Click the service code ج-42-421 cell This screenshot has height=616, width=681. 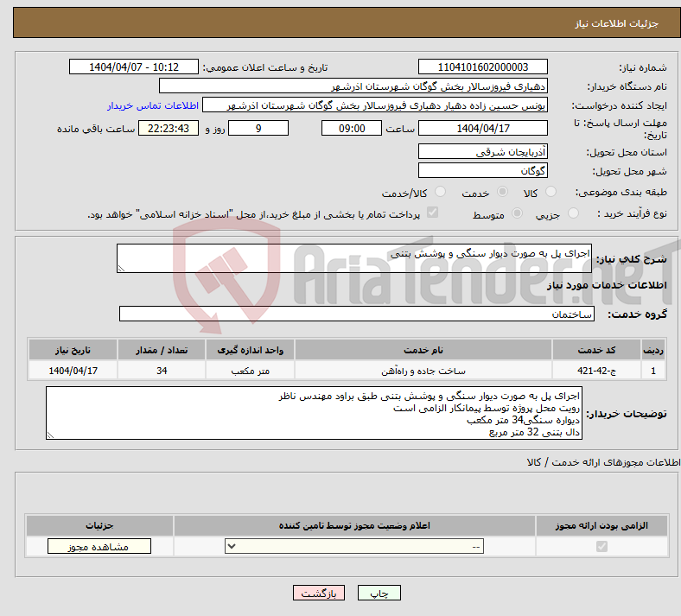click(597, 371)
